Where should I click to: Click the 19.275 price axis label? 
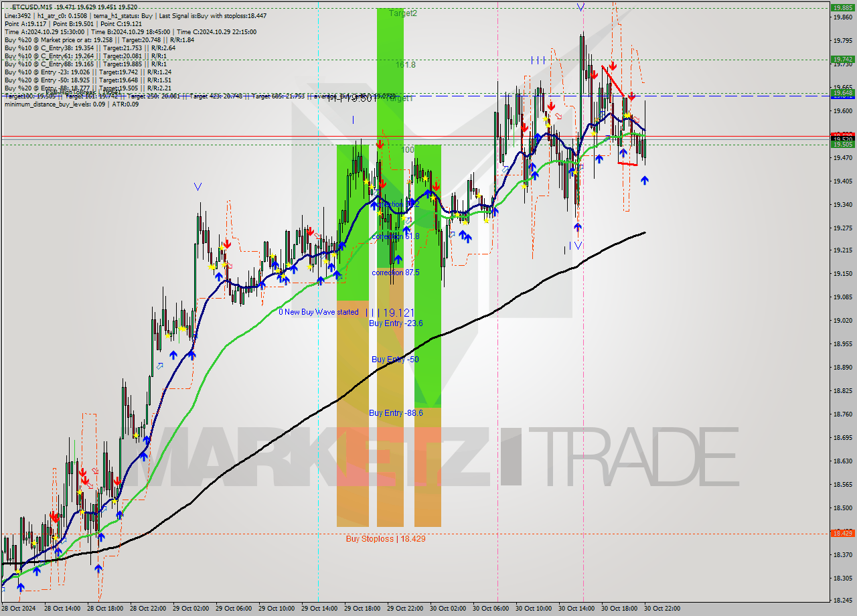pos(842,228)
